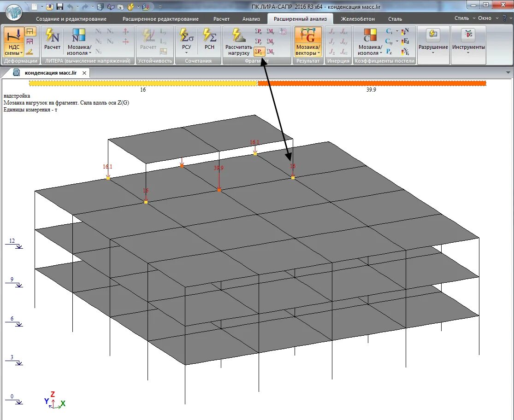Viewport: 514px width, 420px height.
Task: Close the конденсация масс.lir document tab
Action: (84, 73)
